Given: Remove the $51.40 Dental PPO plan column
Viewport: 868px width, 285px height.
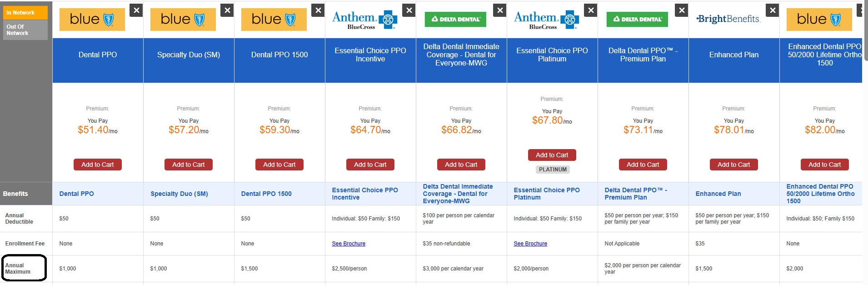Looking at the screenshot, I should click(136, 10).
